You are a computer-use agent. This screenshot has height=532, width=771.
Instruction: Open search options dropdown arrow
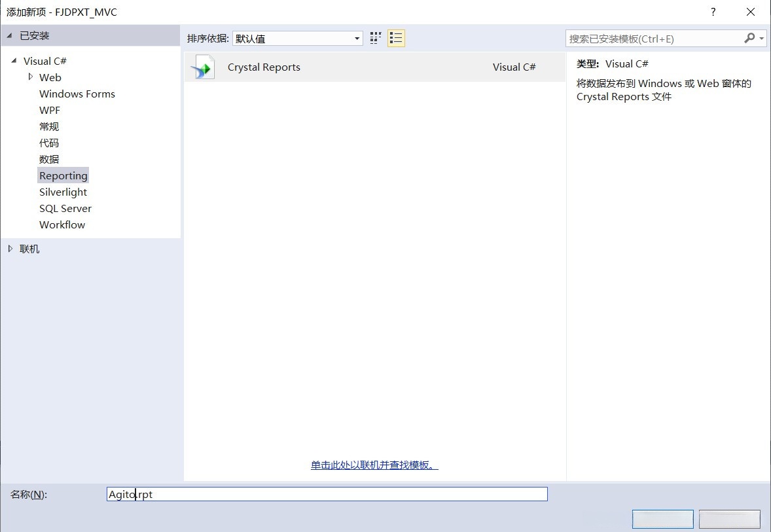tap(762, 39)
